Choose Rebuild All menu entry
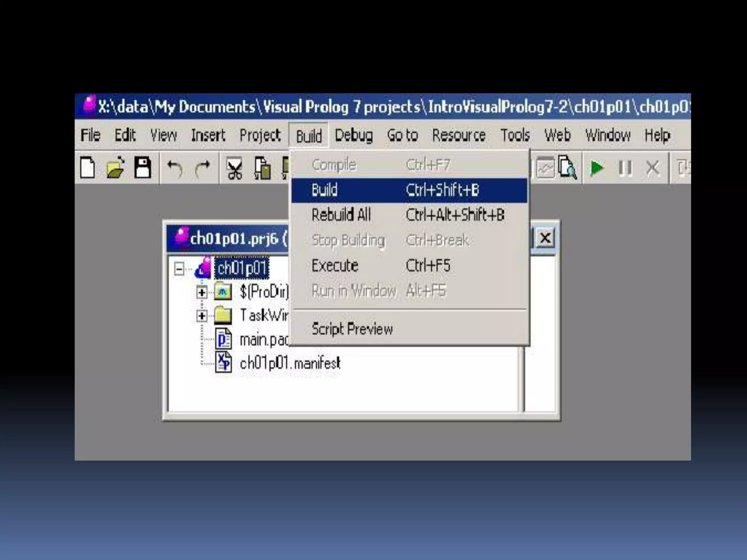The height and width of the screenshot is (560, 747). pos(341,215)
